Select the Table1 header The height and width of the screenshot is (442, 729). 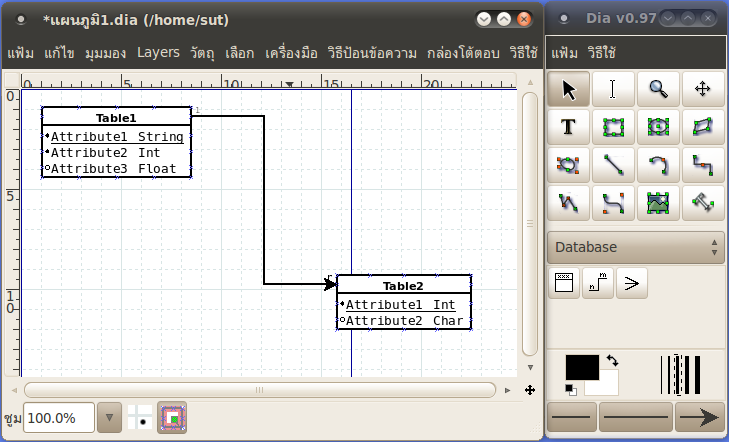(116, 118)
